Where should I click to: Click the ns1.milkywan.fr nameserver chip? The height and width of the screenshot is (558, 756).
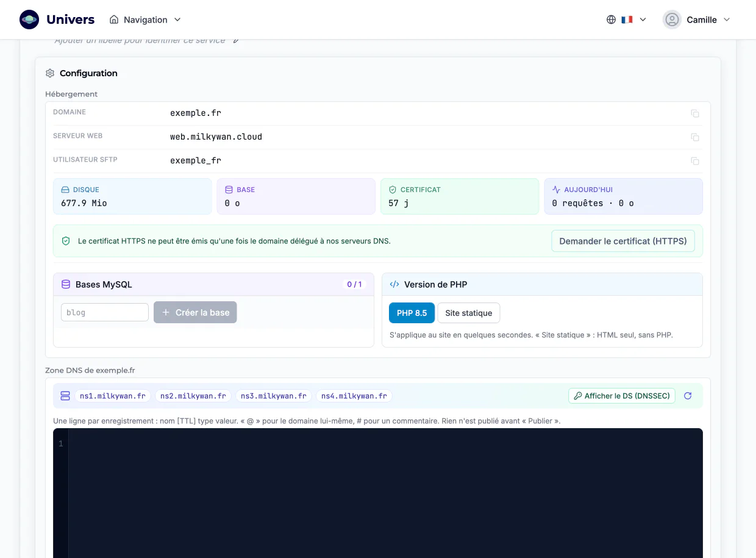113,396
